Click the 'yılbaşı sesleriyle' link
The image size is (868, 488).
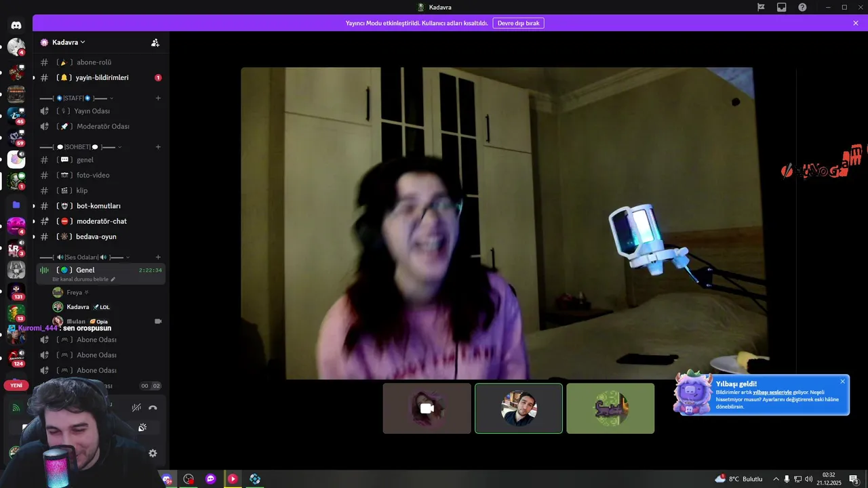tap(772, 392)
